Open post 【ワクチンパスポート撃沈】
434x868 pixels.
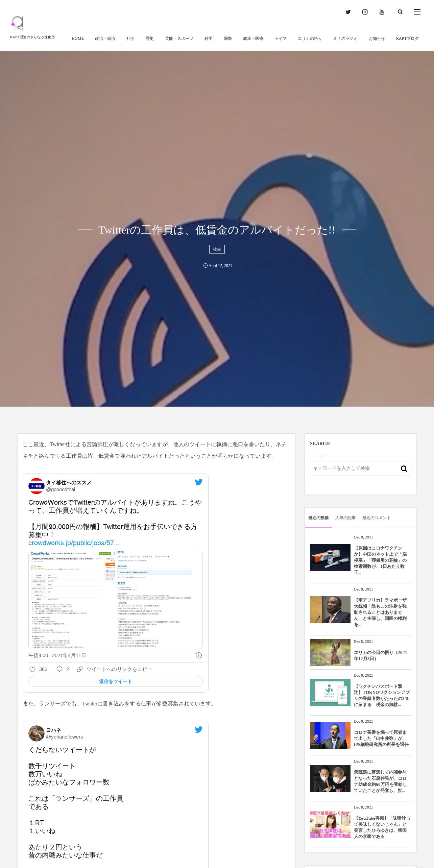point(382,695)
